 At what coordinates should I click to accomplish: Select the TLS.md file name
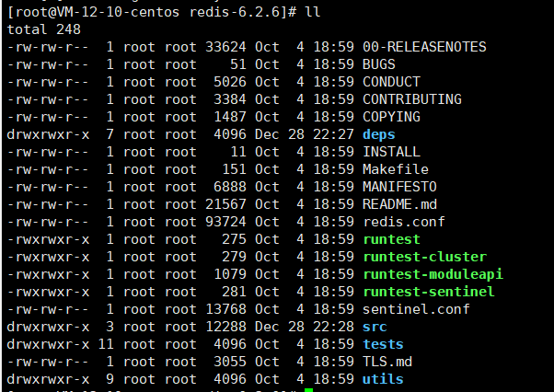click(x=387, y=362)
